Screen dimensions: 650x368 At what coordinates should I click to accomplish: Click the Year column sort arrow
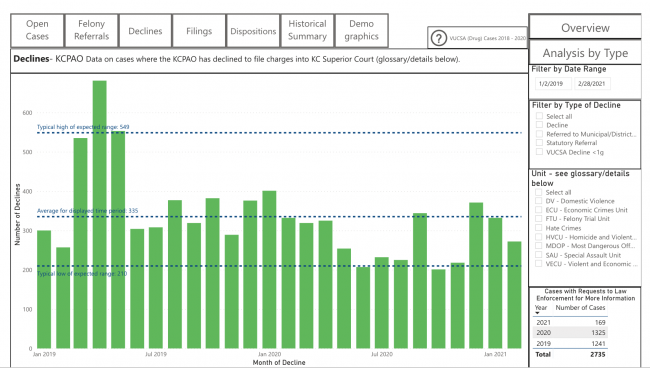pyautogui.click(x=537, y=313)
